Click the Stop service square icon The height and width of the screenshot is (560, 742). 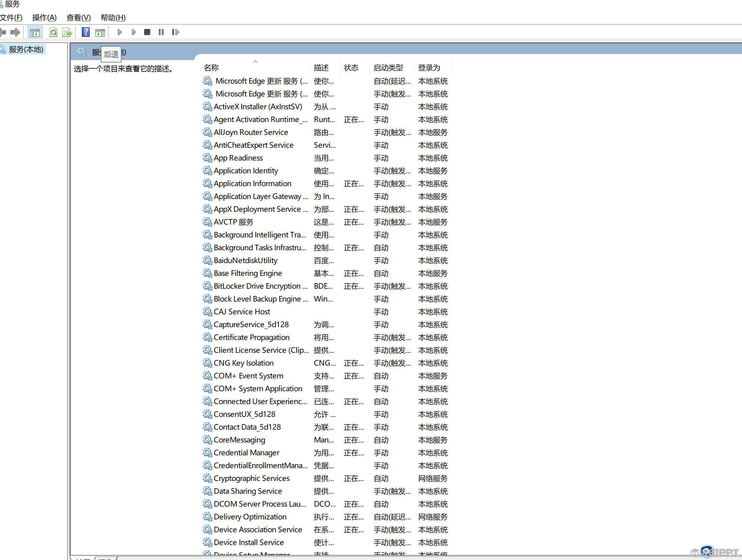(x=147, y=32)
